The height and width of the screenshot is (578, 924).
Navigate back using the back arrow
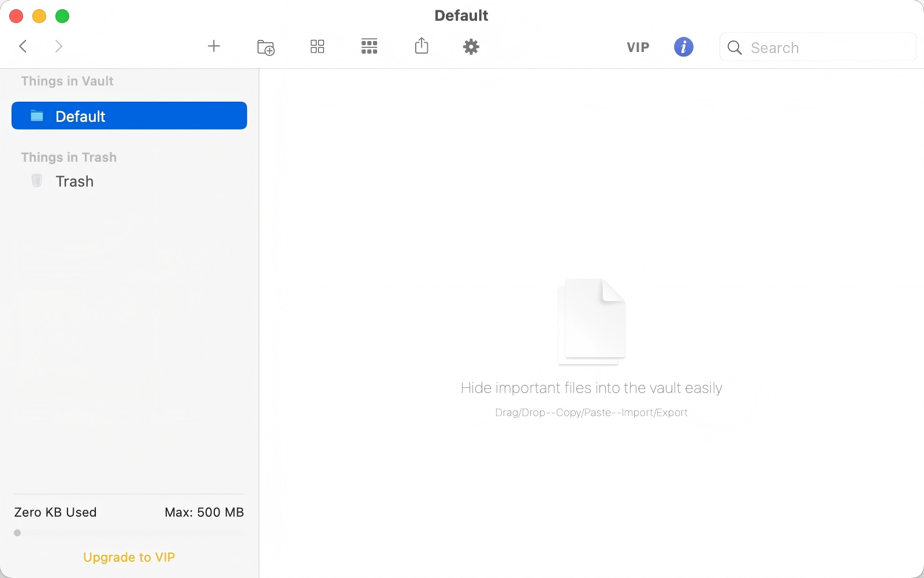pyautogui.click(x=23, y=46)
